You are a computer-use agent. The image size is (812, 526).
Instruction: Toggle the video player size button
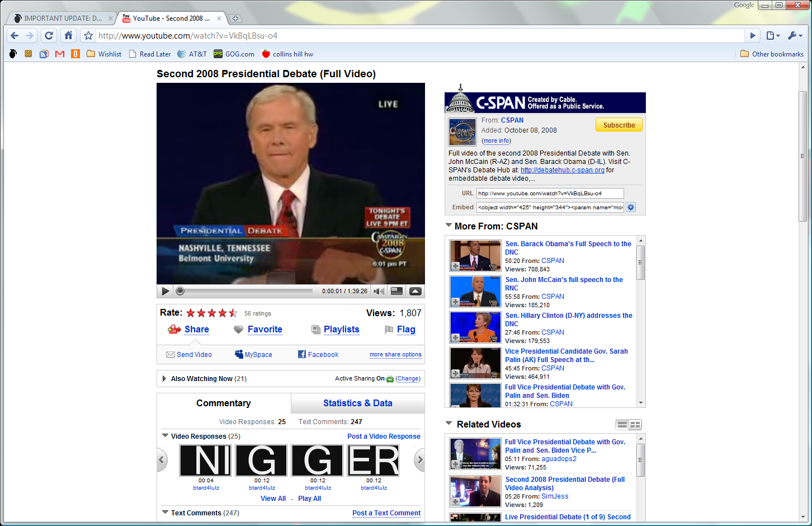tap(396, 291)
